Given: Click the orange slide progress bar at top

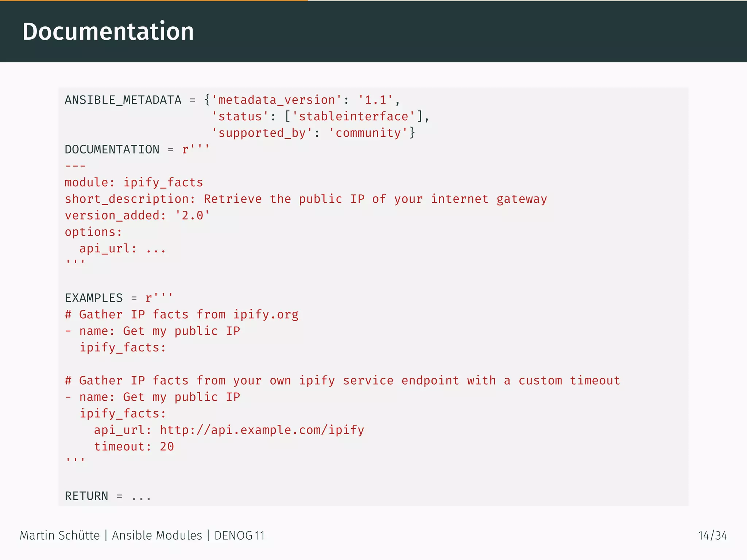Looking at the screenshot, I should point(154,1).
